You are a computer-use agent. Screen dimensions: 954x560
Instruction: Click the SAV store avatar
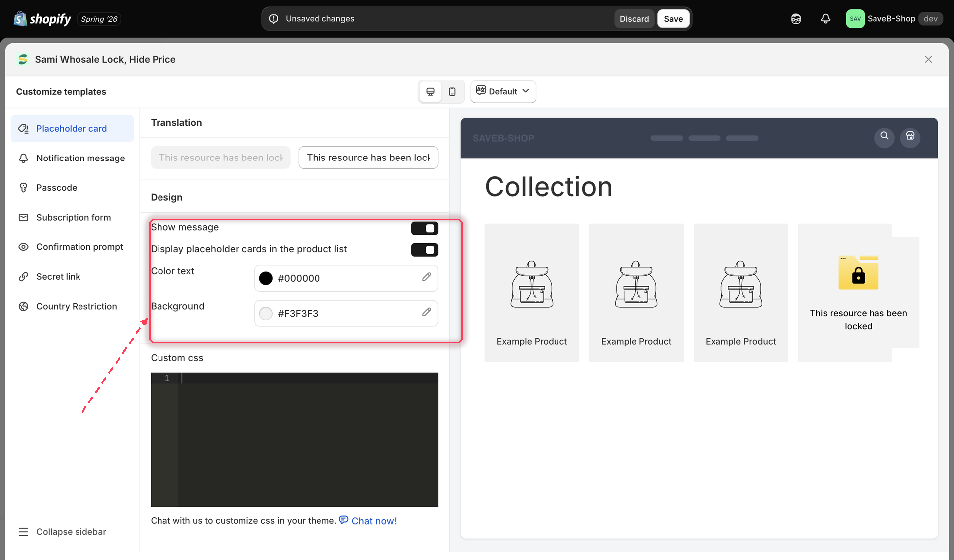point(855,19)
